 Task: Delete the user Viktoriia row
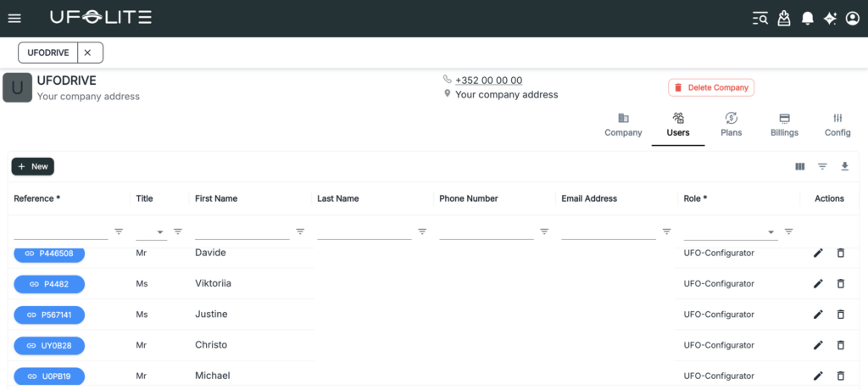coord(841,284)
